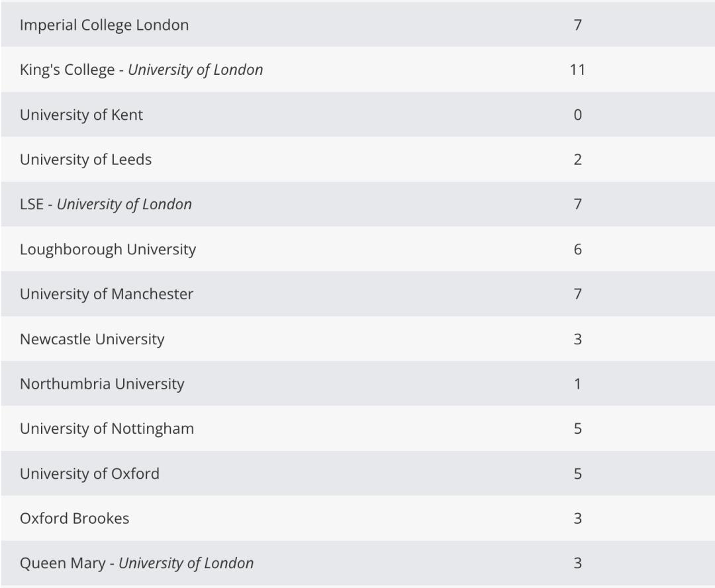Select Loughborough University in the table
This screenshot has height=588, width=715.
108,249
